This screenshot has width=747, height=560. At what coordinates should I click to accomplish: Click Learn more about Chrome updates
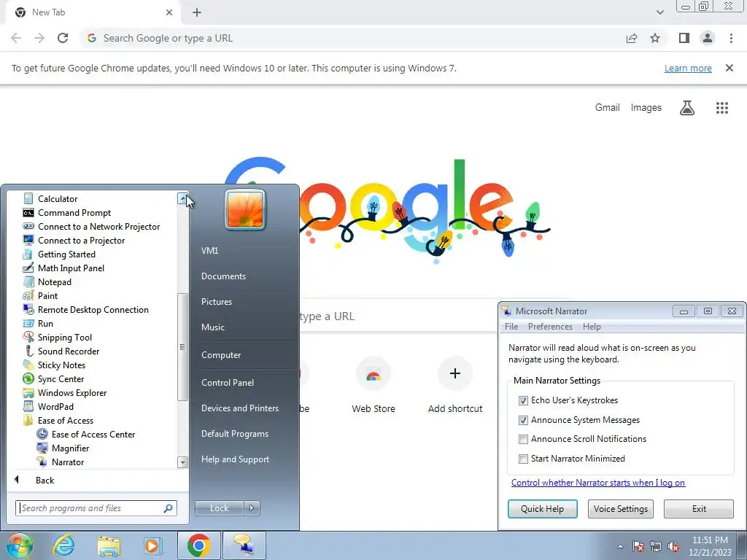tap(688, 68)
